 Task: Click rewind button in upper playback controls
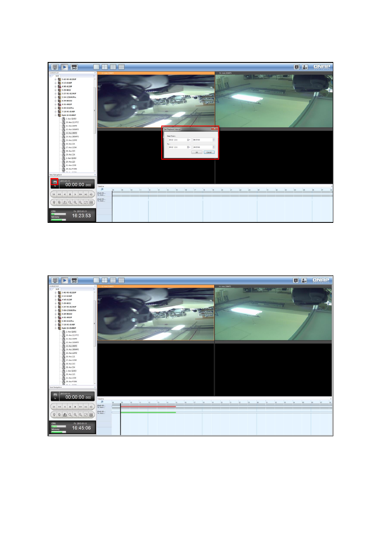tap(59, 194)
